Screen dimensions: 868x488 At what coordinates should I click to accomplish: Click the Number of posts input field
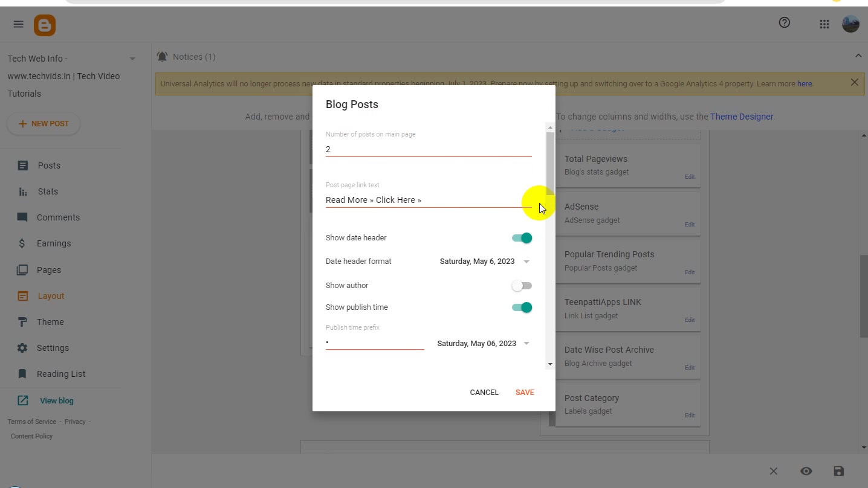pos(429,149)
